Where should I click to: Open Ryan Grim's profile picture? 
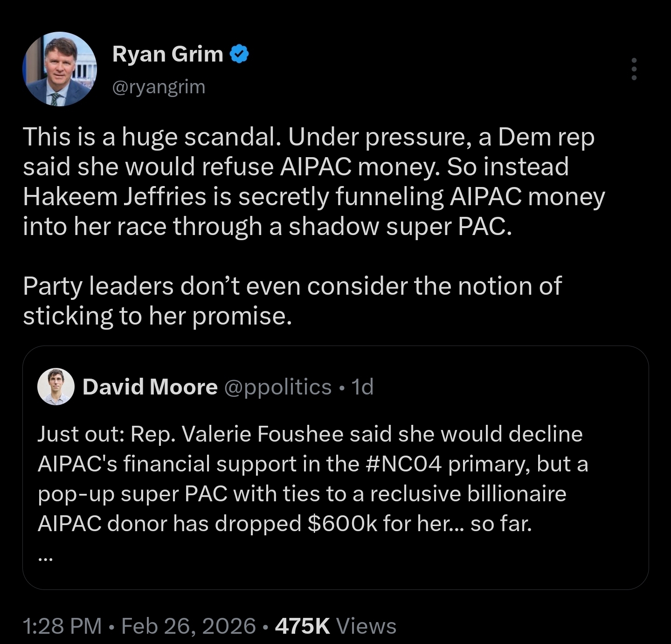pos(60,69)
